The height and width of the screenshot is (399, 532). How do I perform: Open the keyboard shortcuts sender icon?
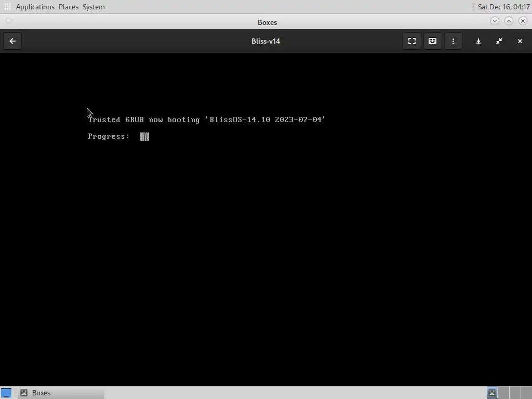[432, 41]
